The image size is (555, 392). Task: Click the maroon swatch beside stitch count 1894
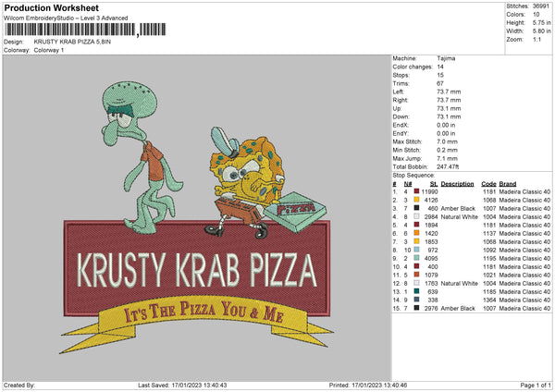[416, 225]
